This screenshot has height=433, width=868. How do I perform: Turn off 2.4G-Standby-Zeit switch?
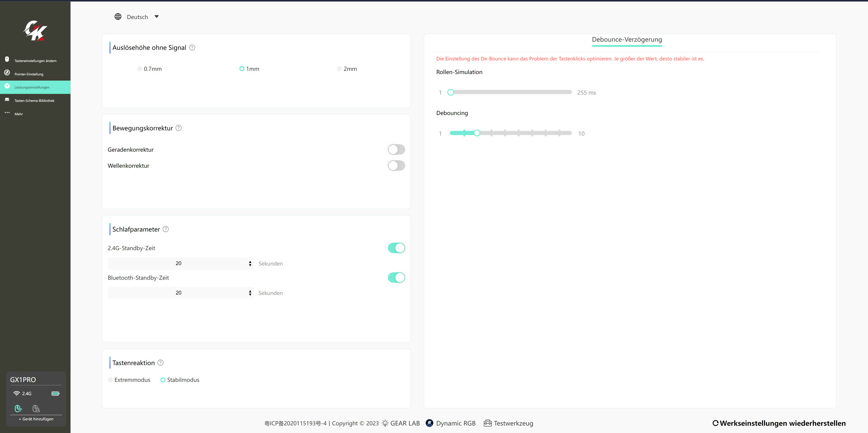(396, 248)
